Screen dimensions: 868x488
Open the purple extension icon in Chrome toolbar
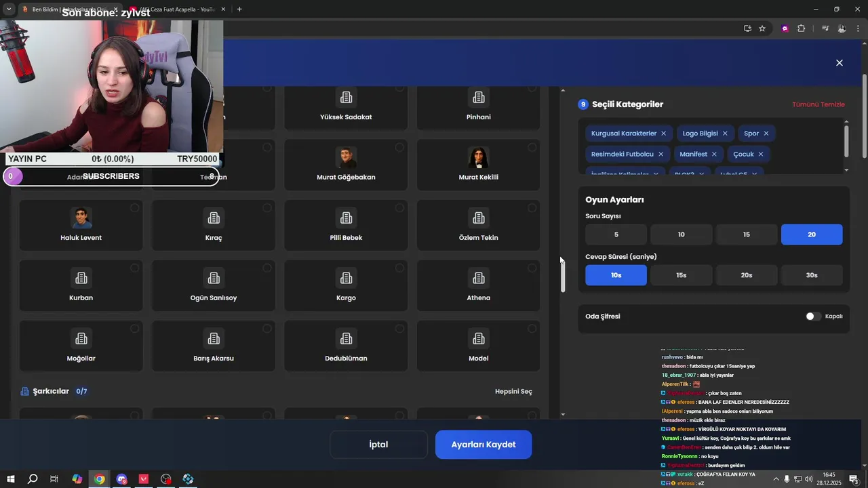pos(785,28)
